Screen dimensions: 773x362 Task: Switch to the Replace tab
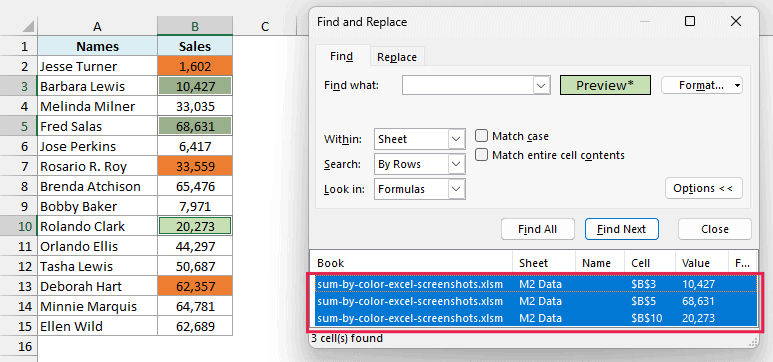397,57
